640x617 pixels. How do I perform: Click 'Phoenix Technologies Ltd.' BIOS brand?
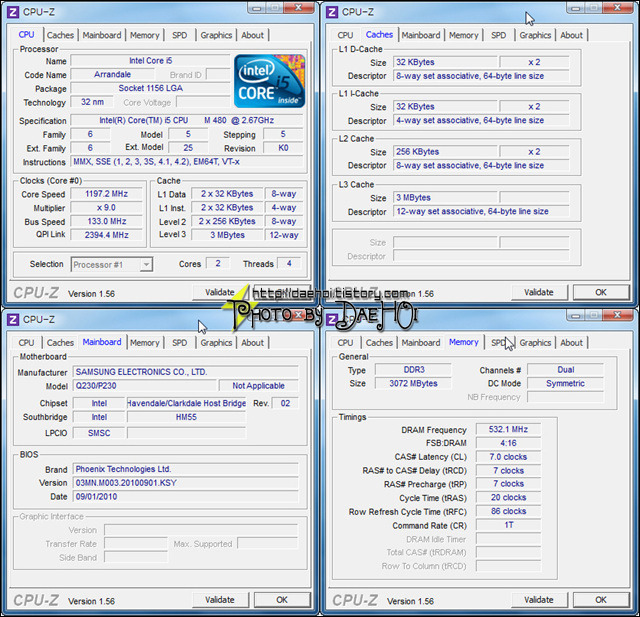pyautogui.click(x=186, y=469)
